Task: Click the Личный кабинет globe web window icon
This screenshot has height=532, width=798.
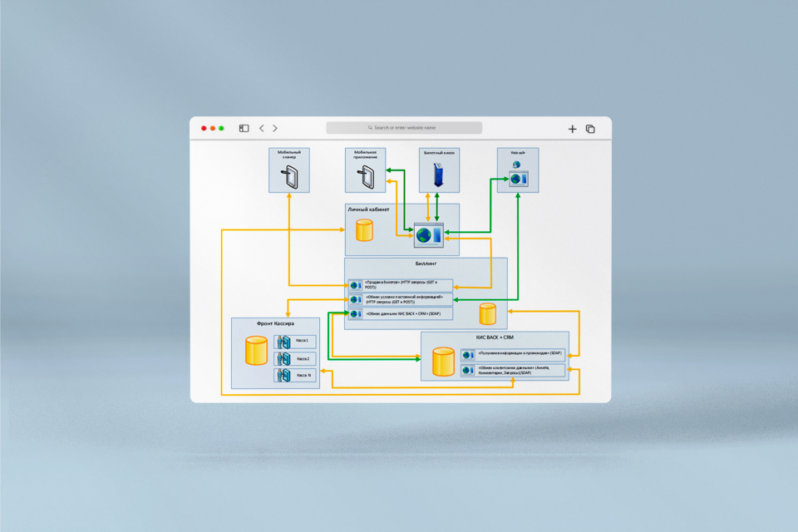Action: pos(429,235)
